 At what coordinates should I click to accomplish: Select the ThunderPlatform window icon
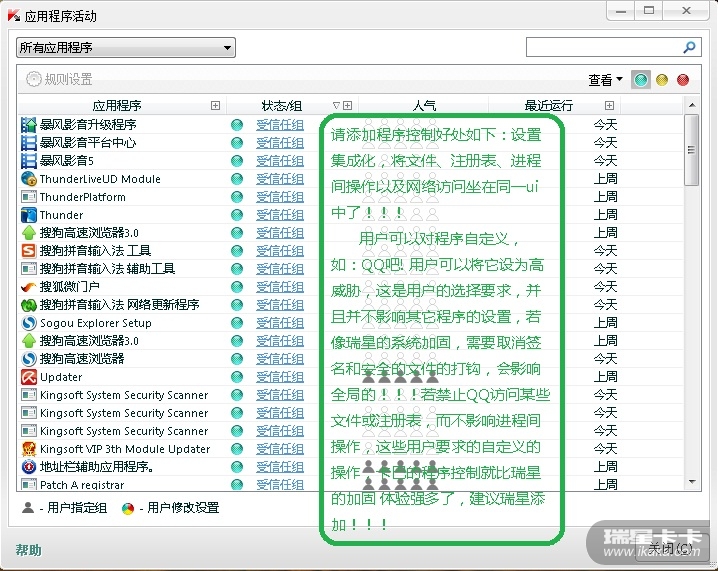[28, 197]
